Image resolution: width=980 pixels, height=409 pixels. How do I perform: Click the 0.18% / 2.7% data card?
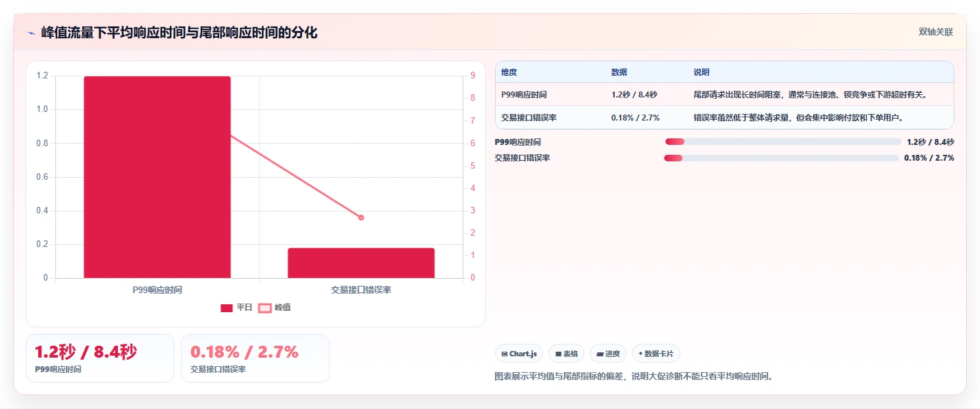[x=255, y=358]
